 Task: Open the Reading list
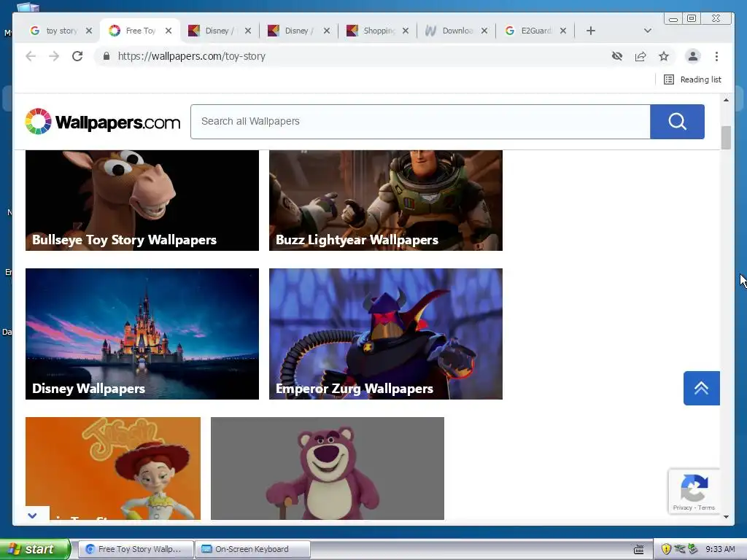point(693,79)
